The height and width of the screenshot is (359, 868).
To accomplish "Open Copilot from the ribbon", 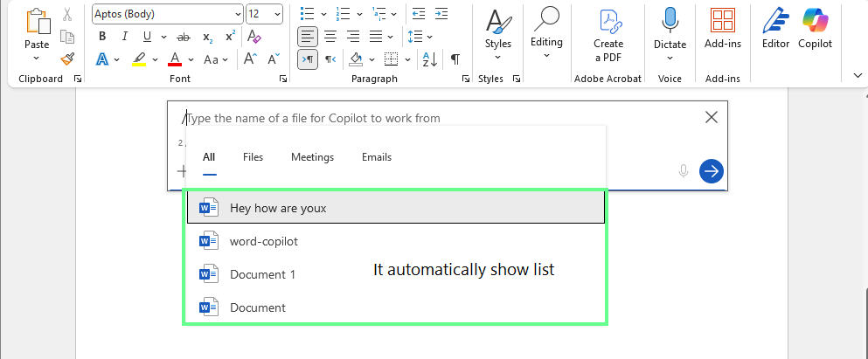I will click(815, 28).
